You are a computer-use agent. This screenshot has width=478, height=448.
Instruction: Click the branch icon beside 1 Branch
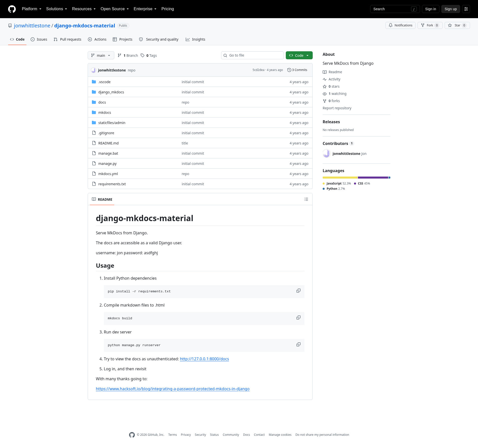pos(119,55)
